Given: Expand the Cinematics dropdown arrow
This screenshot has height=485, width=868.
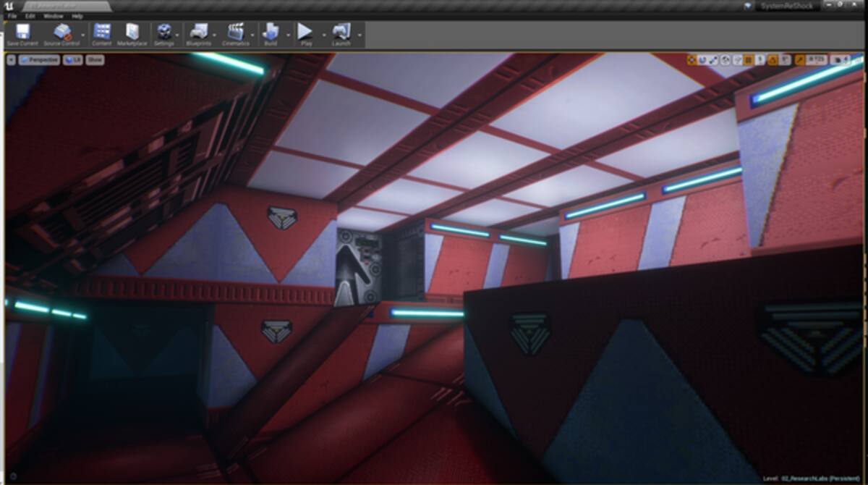Looking at the screenshot, I should coord(253,34).
